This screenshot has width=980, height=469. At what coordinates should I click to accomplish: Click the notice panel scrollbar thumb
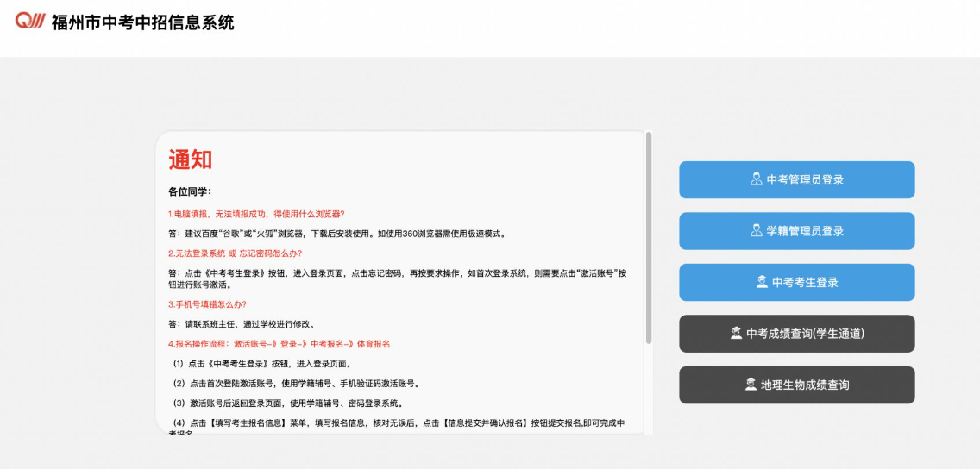649,237
